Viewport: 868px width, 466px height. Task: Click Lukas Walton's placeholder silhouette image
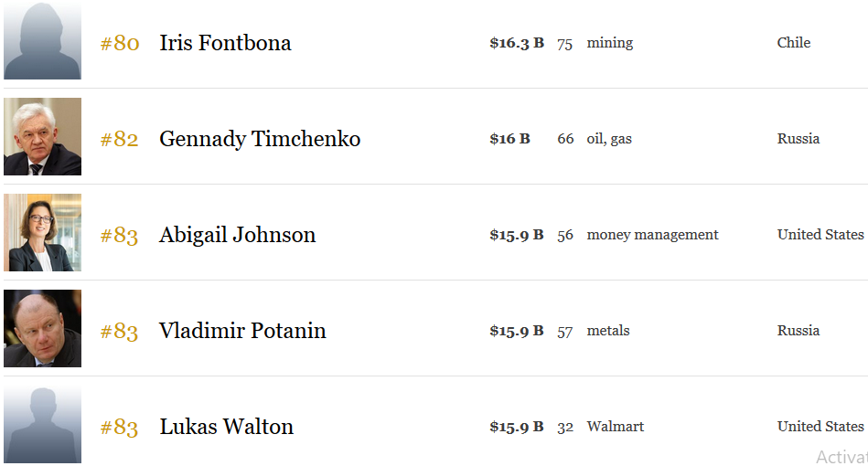point(43,425)
